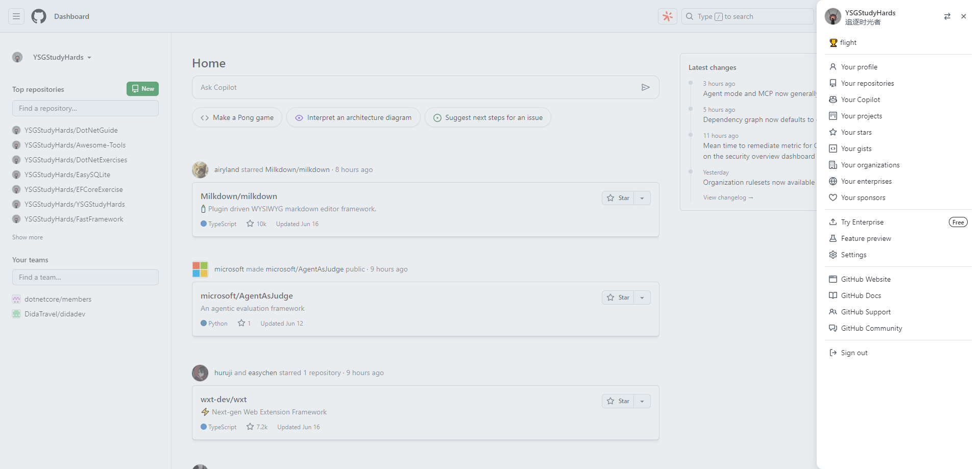The height and width of the screenshot is (469, 980).
Task: Open Your gists
Action: (x=898, y=149)
